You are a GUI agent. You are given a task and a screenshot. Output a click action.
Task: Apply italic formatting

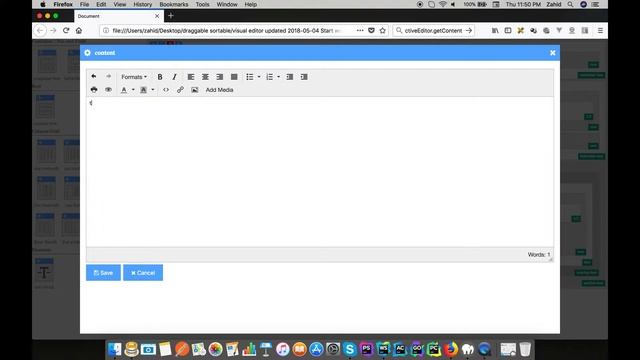point(174,77)
